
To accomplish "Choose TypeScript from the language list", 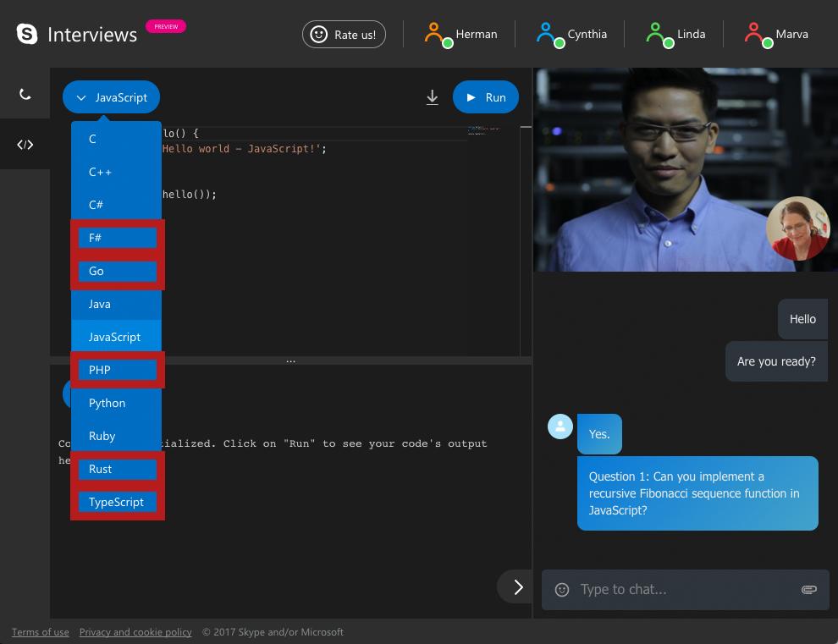I will pos(116,502).
